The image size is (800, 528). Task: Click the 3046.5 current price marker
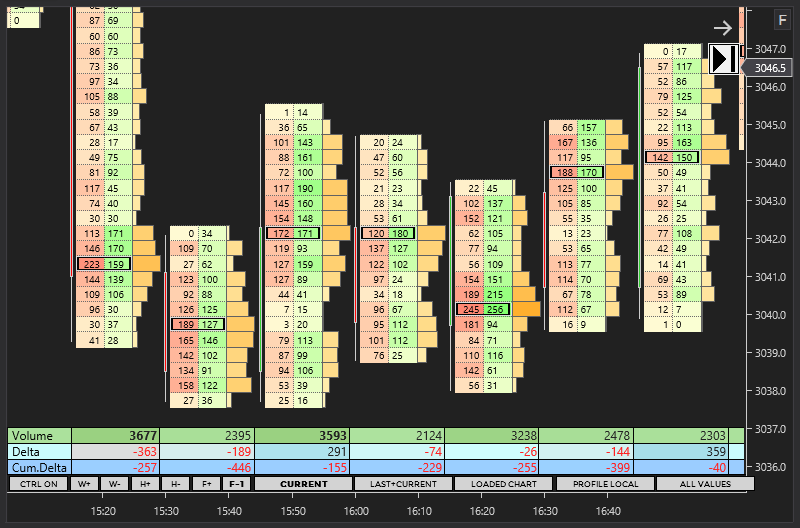point(770,68)
